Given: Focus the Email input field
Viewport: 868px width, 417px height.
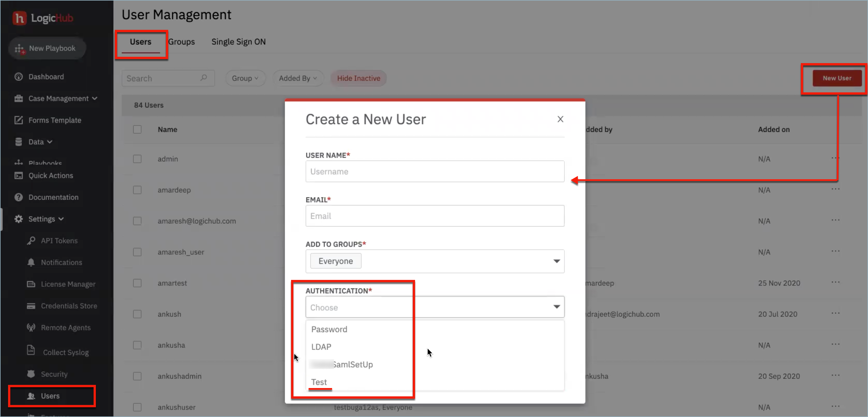Looking at the screenshot, I should pos(435,216).
